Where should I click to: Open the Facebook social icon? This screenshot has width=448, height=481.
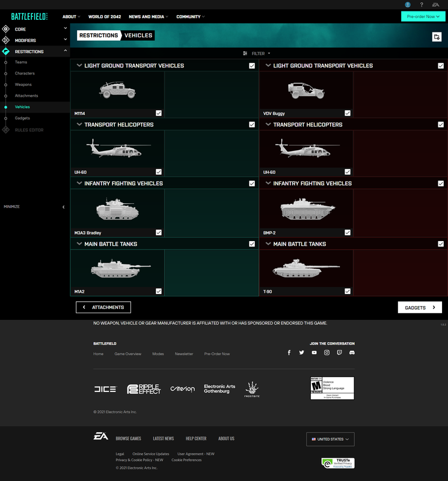click(x=289, y=352)
